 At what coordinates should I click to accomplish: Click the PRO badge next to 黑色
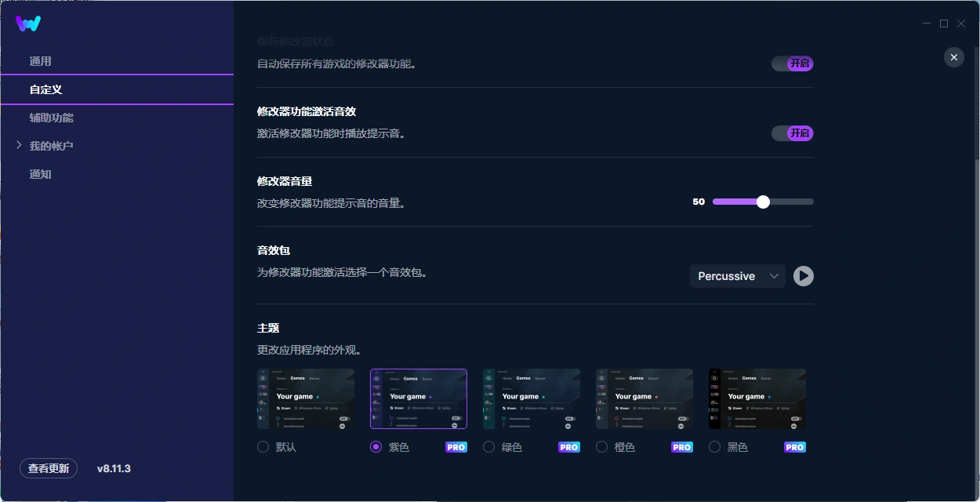pyautogui.click(x=795, y=447)
